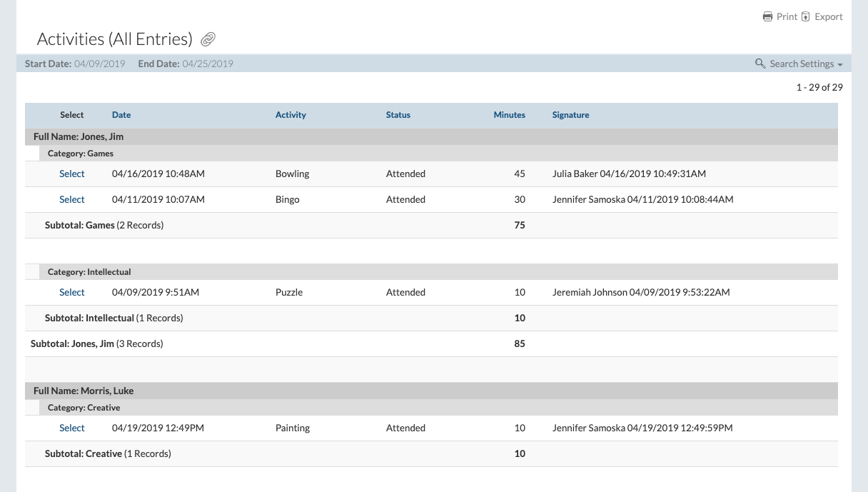The width and height of the screenshot is (868, 492).
Task: Click the Start Date value 04/09/2019
Action: [99, 64]
